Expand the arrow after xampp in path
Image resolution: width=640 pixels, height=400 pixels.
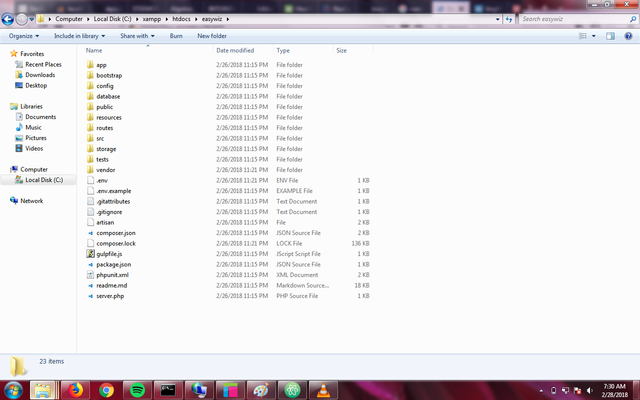coord(167,19)
